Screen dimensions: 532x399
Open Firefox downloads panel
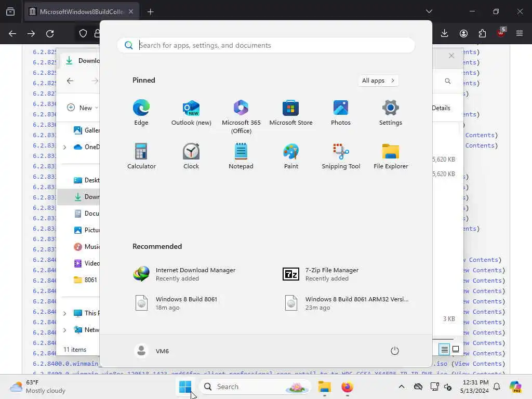445,33
